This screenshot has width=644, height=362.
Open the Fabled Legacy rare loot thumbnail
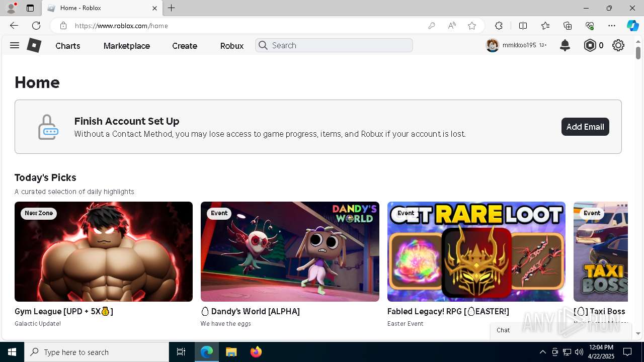476,251
